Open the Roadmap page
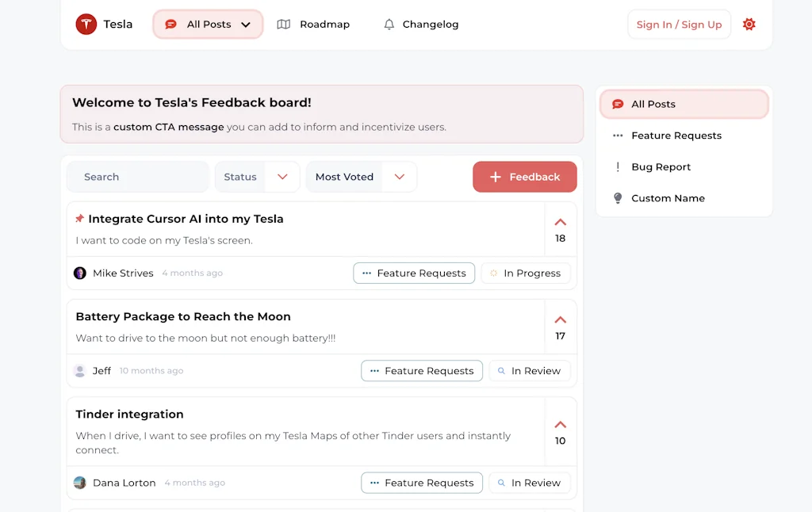This screenshot has width=812, height=512. click(313, 25)
